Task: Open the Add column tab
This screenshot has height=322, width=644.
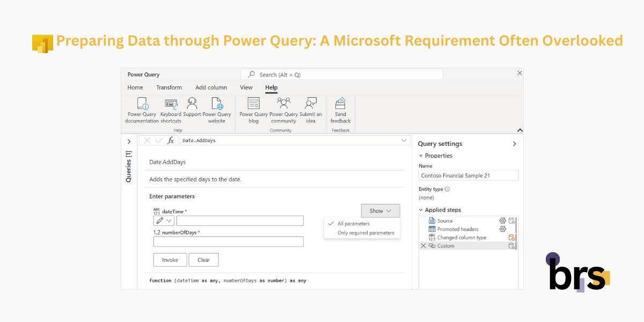Action: point(211,87)
